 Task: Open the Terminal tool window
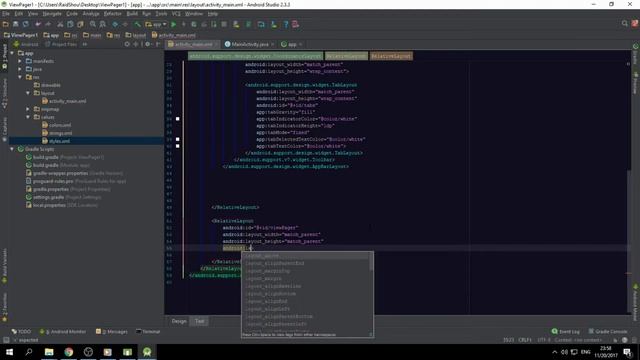pos(148,331)
